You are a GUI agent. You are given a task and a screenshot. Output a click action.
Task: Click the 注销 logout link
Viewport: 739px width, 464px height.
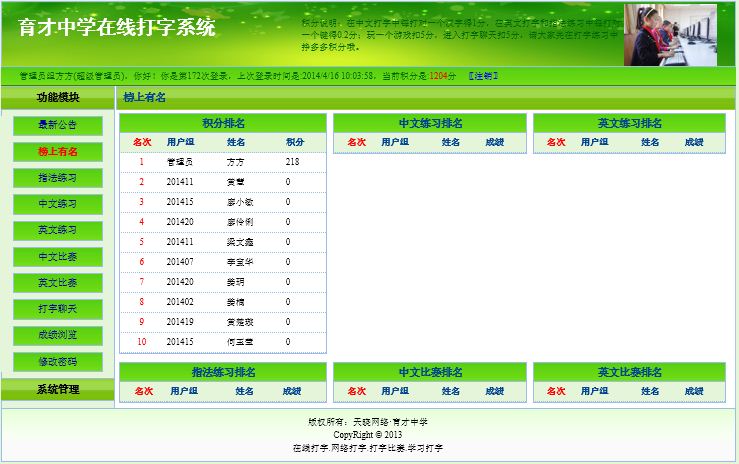483,76
